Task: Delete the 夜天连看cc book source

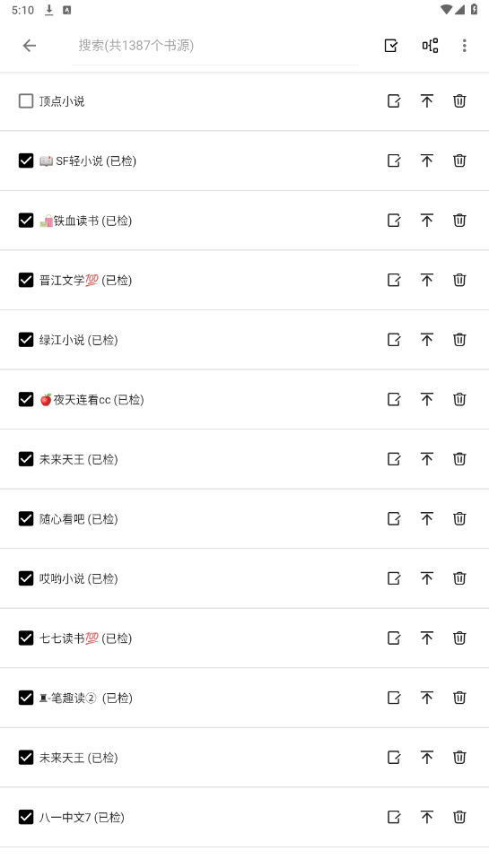Action: click(459, 399)
